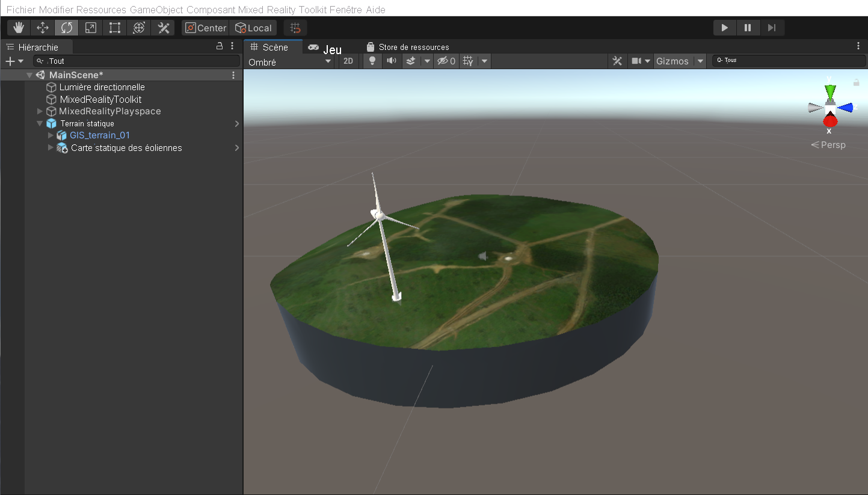
Task: Select the Scale tool
Action: pos(91,28)
